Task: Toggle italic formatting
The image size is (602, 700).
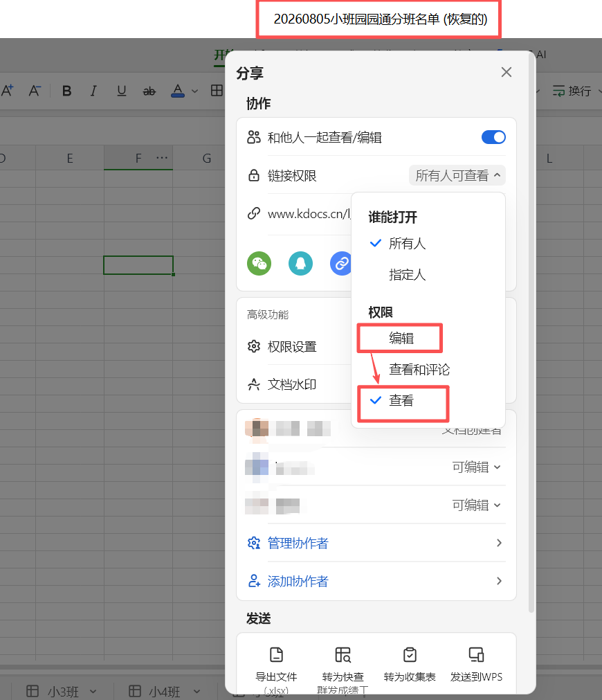Action: point(93,91)
